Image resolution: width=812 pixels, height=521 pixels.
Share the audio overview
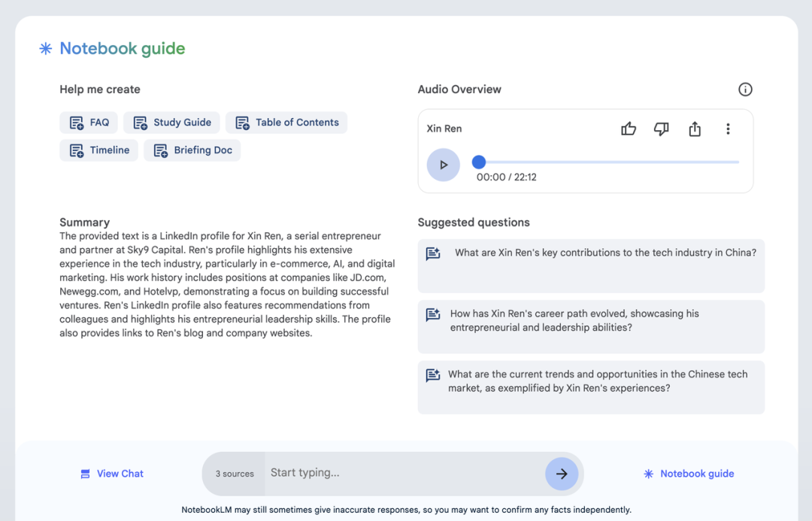(x=695, y=129)
